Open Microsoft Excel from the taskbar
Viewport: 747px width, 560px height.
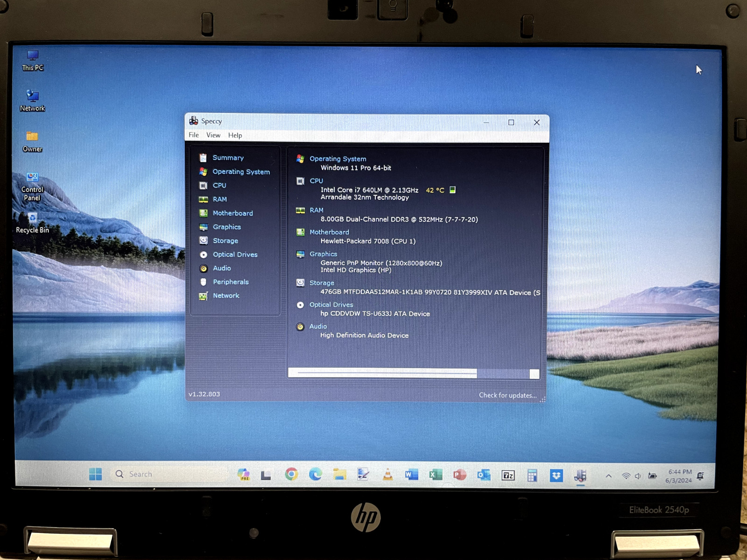436,475
